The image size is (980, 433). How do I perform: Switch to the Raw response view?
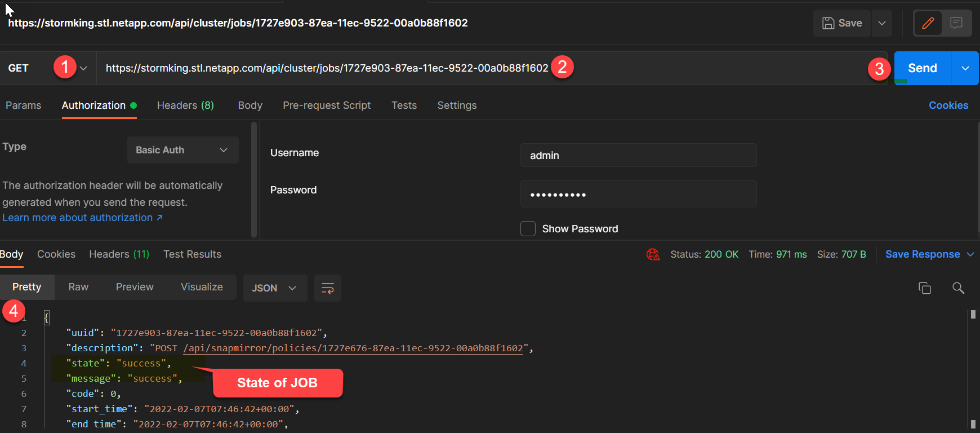click(78, 287)
